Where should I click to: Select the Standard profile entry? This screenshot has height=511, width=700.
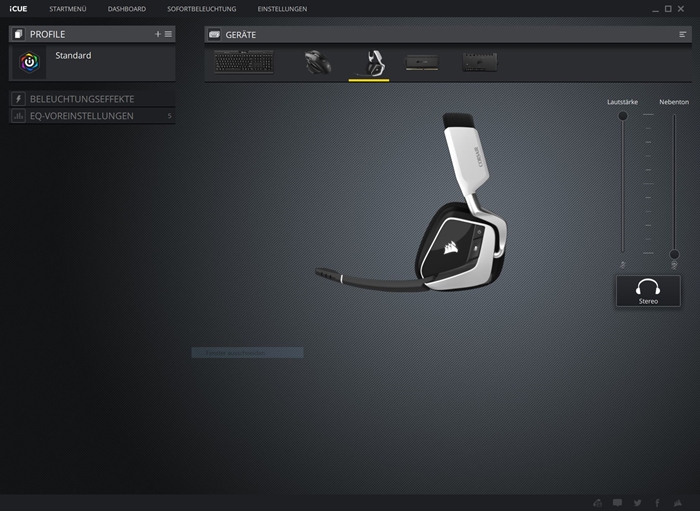click(73, 56)
